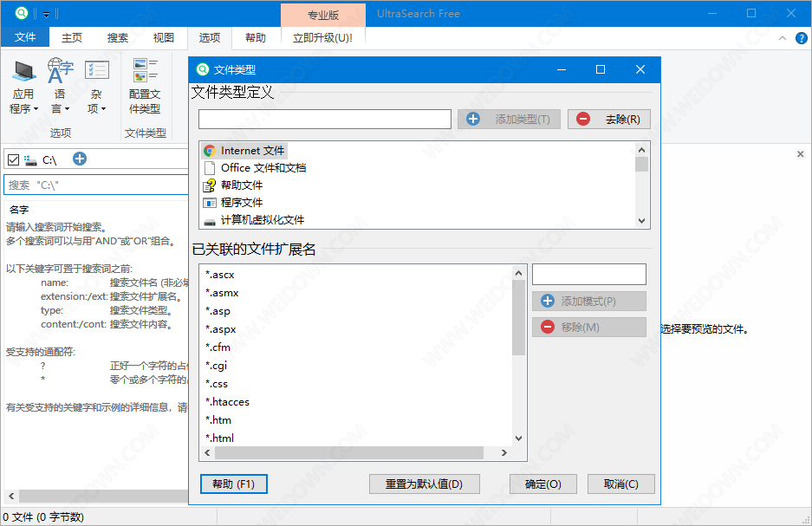Click the blue plus icon next to C:\
Viewport: 812px width, 526px height.
coord(79,159)
